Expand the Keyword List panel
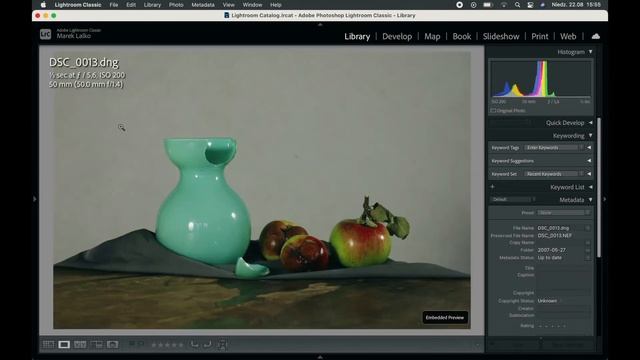The height and width of the screenshot is (360, 640). tap(590, 187)
